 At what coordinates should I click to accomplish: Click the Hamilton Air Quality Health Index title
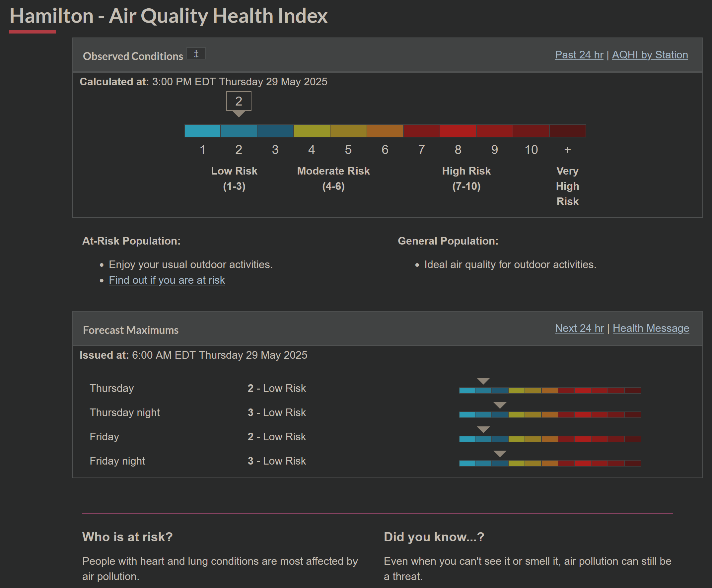168,16
